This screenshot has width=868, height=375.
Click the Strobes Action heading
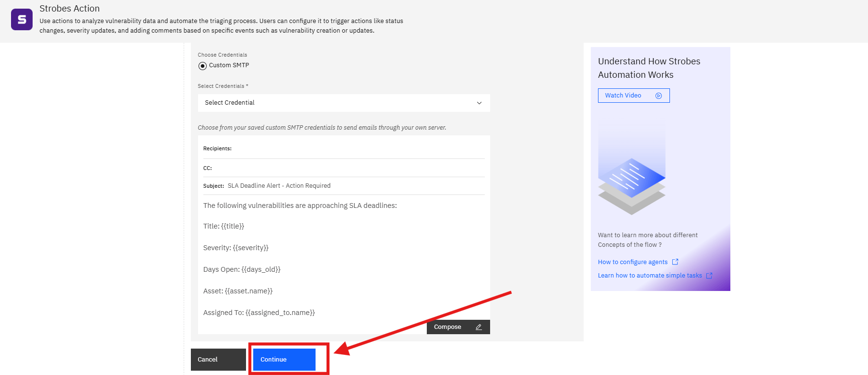[x=70, y=9]
